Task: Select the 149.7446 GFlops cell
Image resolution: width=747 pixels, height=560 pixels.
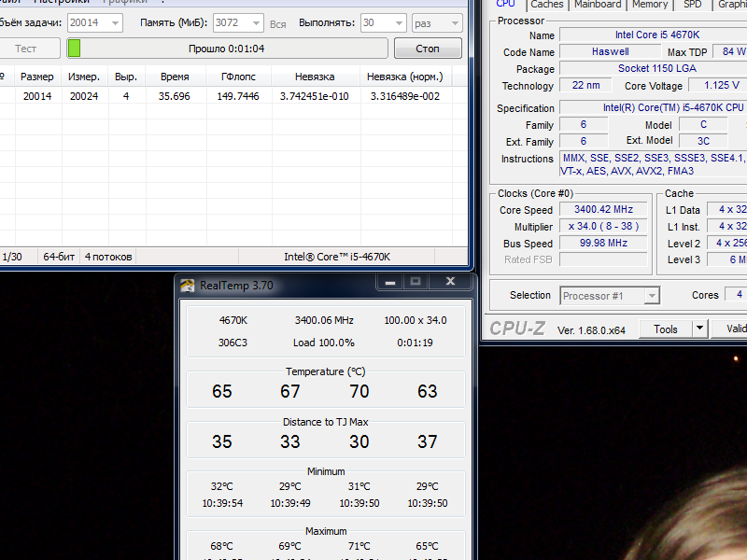Action: [x=238, y=96]
